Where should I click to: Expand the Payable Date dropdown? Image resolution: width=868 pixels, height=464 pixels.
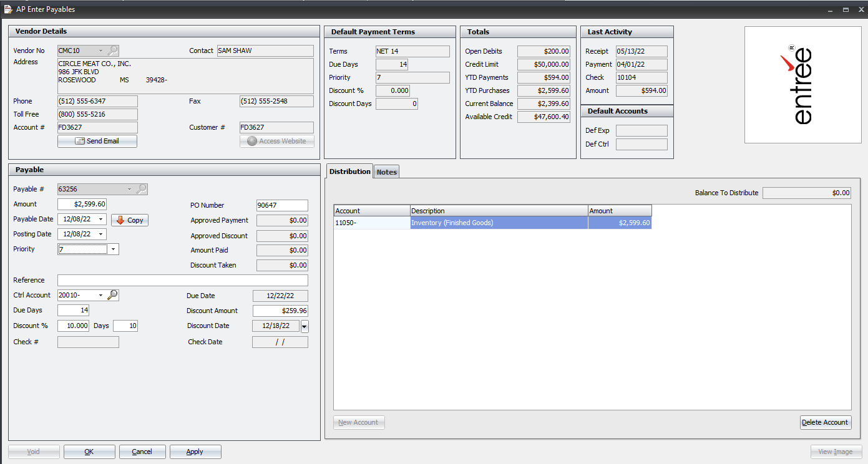(99, 220)
